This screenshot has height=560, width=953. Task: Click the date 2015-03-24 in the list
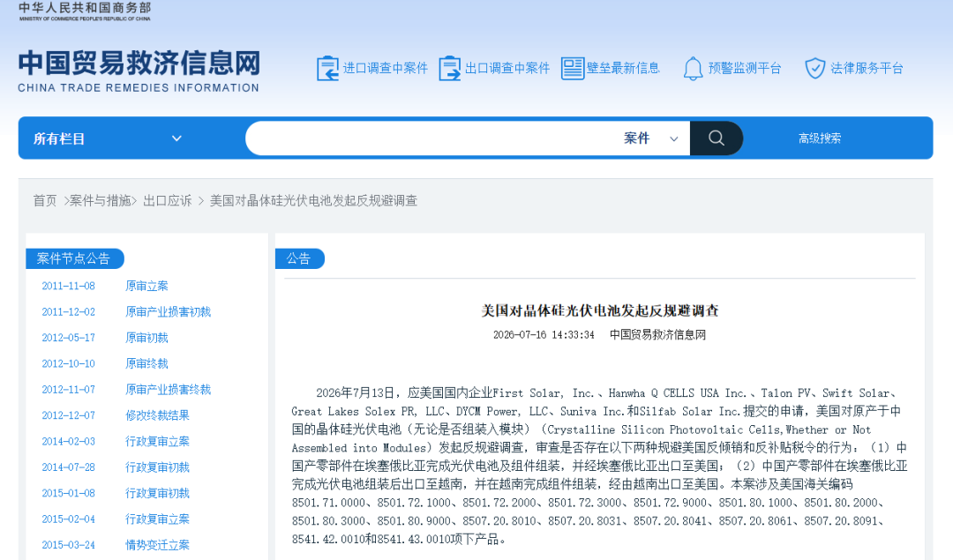pyautogui.click(x=68, y=545)
